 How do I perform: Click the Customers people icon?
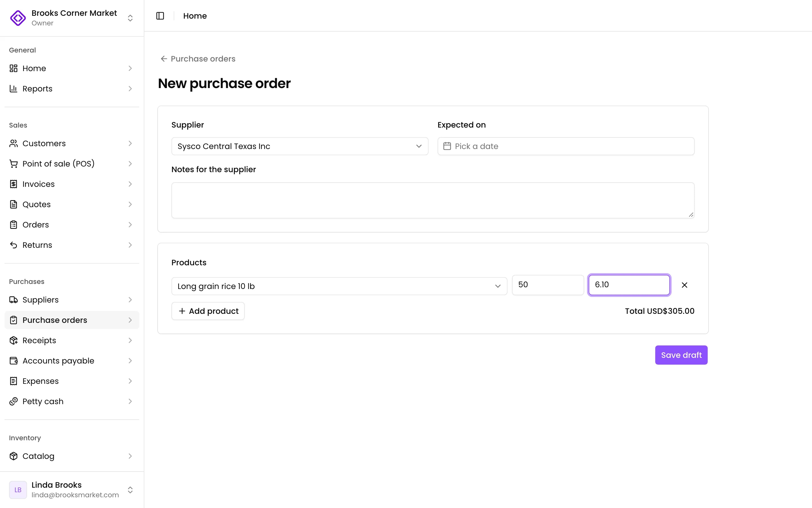tap(14, 143)
